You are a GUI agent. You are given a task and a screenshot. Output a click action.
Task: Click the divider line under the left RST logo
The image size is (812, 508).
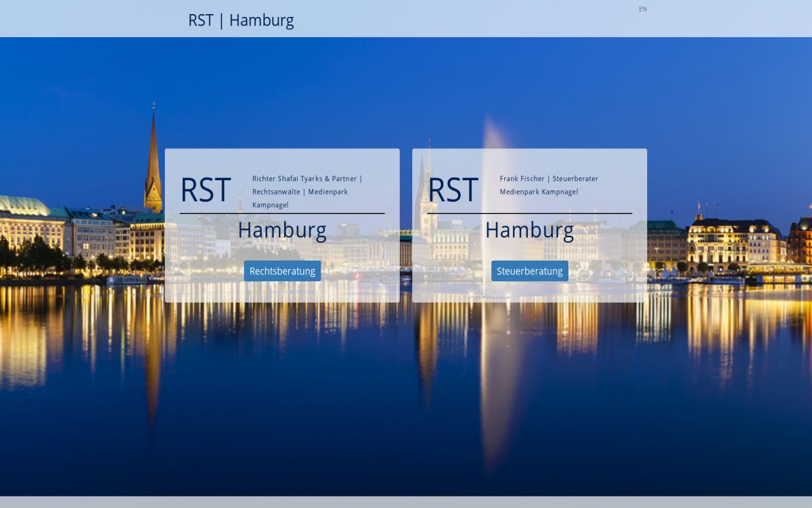point(283,212)
